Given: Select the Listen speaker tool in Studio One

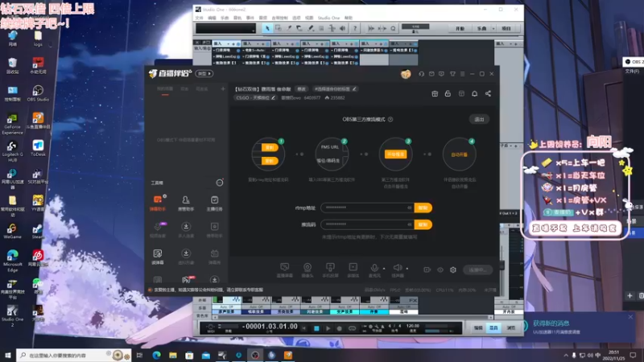Looking at the screenshot, I should [x=343, y=28].
